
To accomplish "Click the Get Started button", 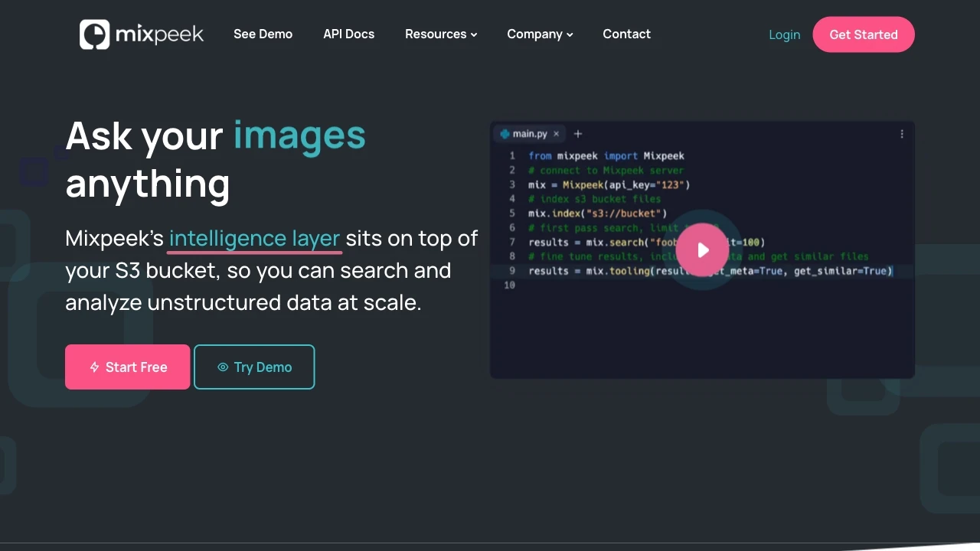I will click(864, 34).
